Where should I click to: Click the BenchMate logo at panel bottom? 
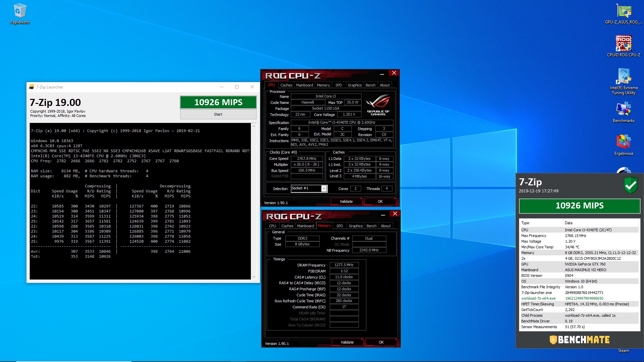point(579,340)
